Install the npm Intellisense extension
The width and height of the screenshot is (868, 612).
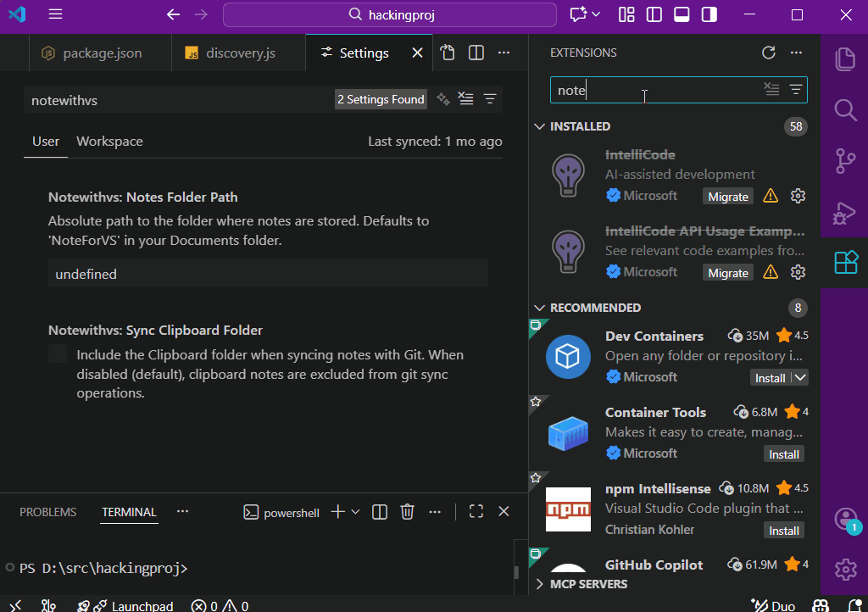(784, 531)
